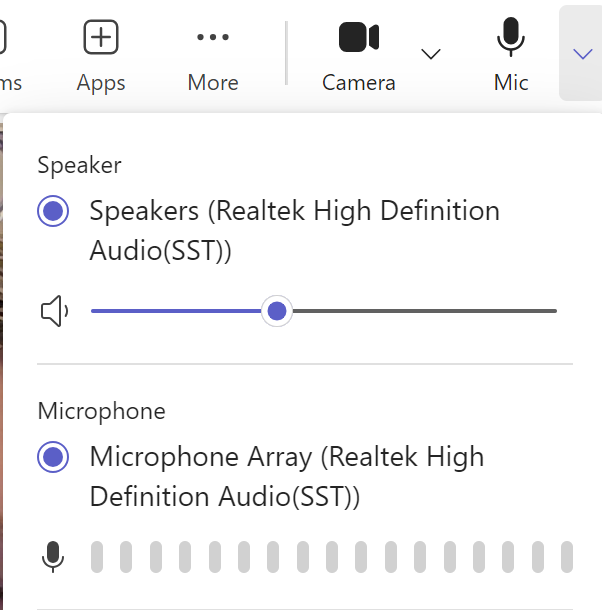Expand the Camera options chevron

pos(431,54)
